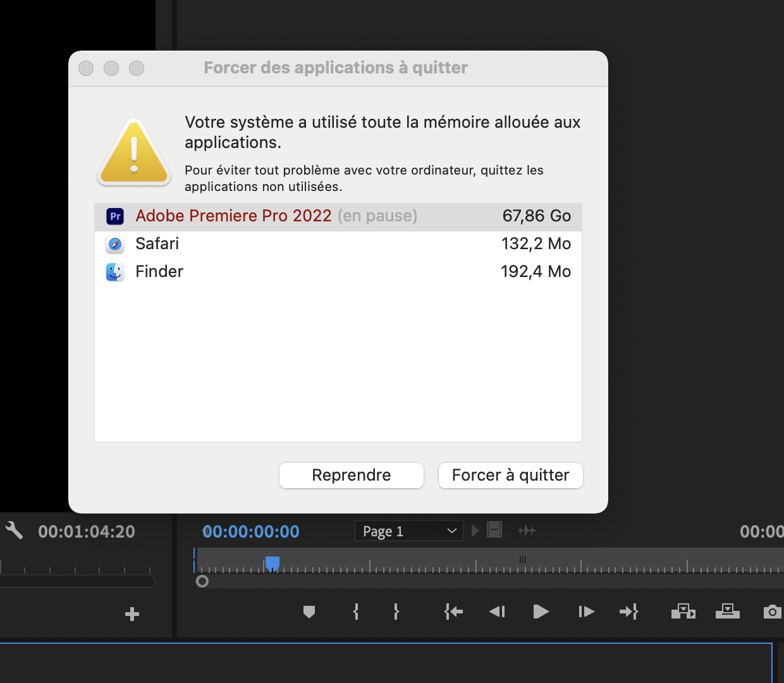Go to Out point
Viewport: 784px width, 683px height.
tap(629, 612)
